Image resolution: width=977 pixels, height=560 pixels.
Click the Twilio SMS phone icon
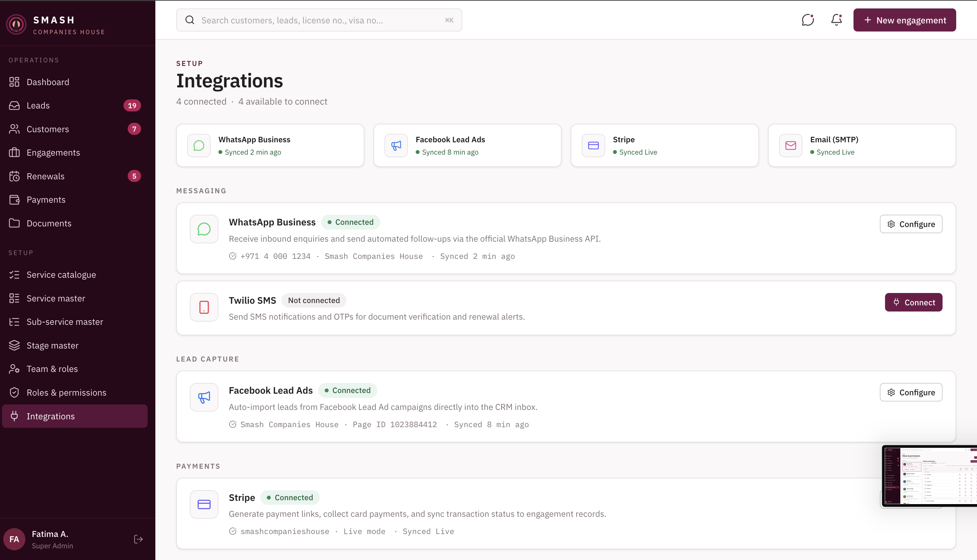coord(204,307)
